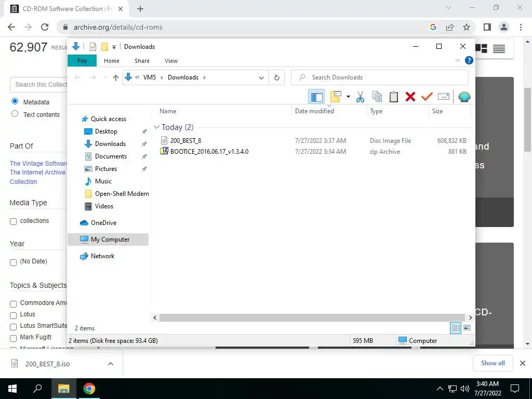The height and width of the screenshot is (399, 532).
Task: Select Desktop in Quick access
Action: (106, 131)
